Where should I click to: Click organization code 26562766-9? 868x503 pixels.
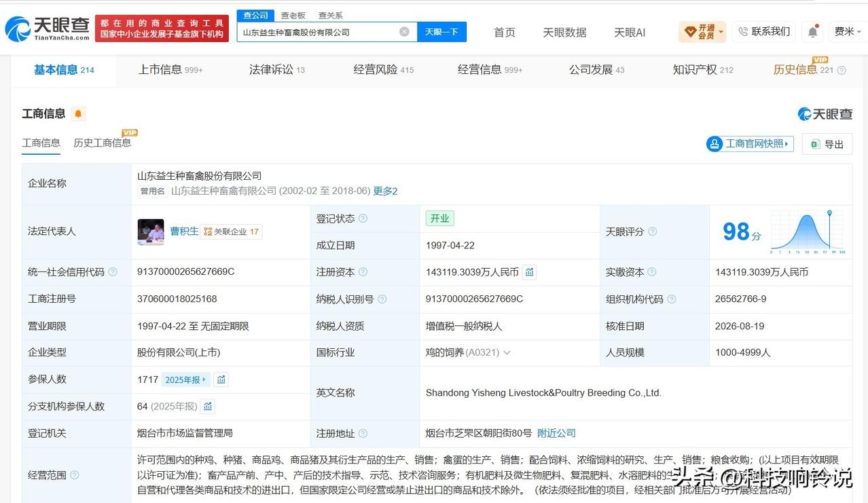coord(741,299)
